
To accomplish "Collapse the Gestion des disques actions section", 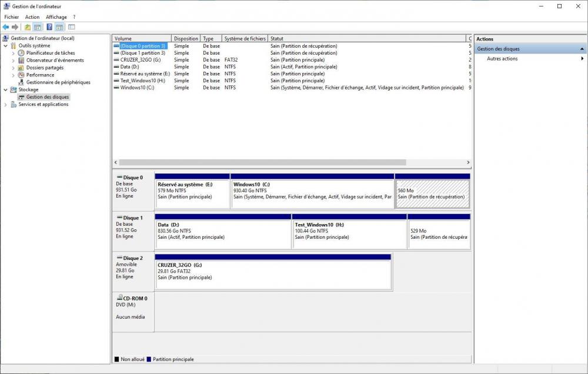I will [x=582, y=49].
